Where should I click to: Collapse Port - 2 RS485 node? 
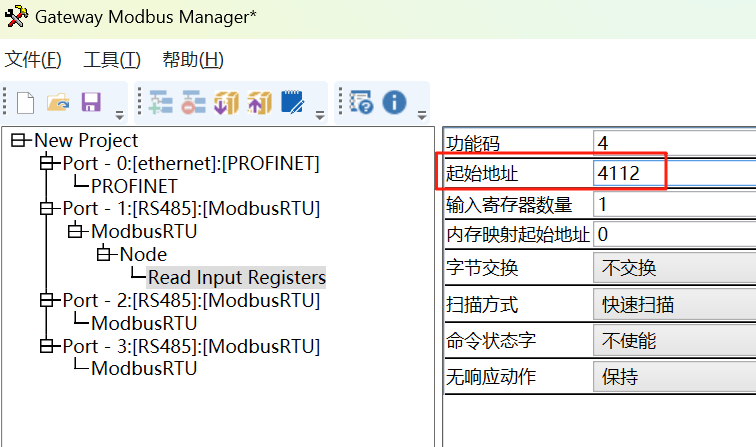47,300
